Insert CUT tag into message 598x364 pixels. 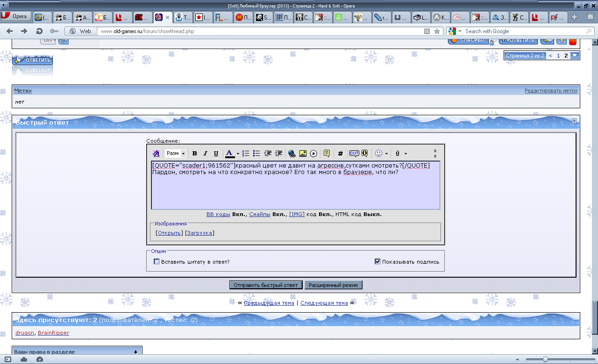pos(354,154)
